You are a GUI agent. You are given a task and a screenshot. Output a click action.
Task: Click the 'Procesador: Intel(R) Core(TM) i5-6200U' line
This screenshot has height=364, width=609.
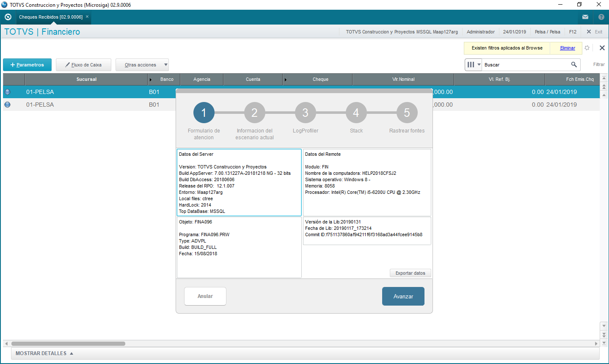pos(363,192)
